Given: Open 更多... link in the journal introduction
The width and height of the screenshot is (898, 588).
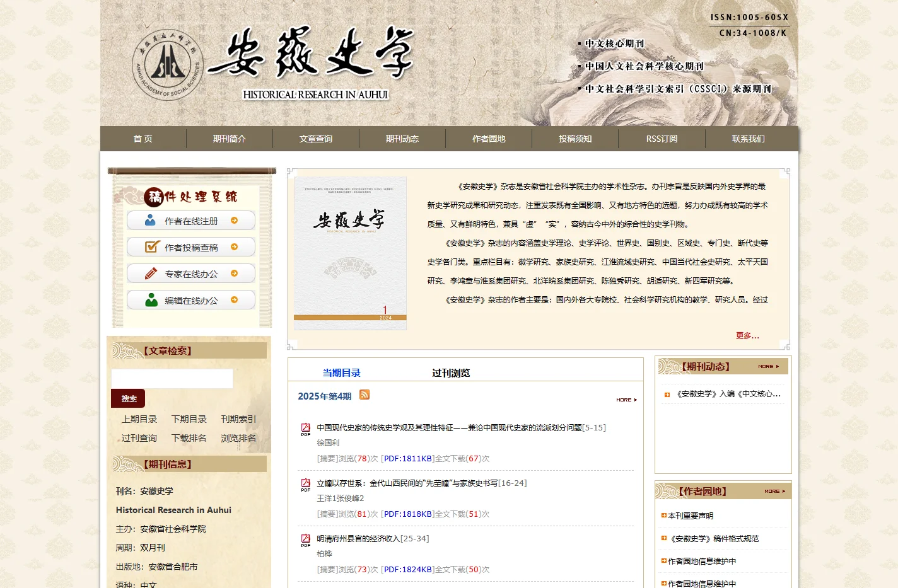Looking at the screenshot, I should pos(747,336).
